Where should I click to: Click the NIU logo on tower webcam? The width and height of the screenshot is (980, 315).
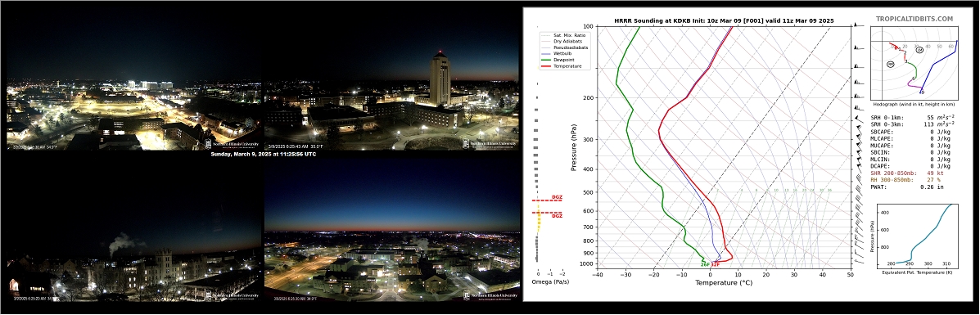pos(490,144)
